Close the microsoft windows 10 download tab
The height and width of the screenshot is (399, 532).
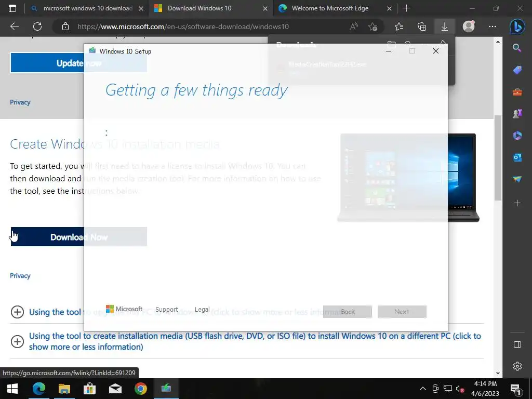tap(141, 8)
